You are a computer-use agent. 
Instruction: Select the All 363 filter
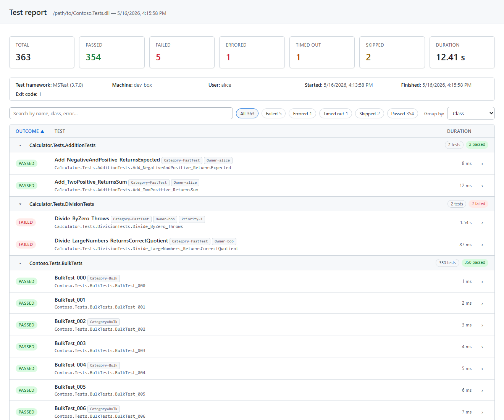click(247, 113)
